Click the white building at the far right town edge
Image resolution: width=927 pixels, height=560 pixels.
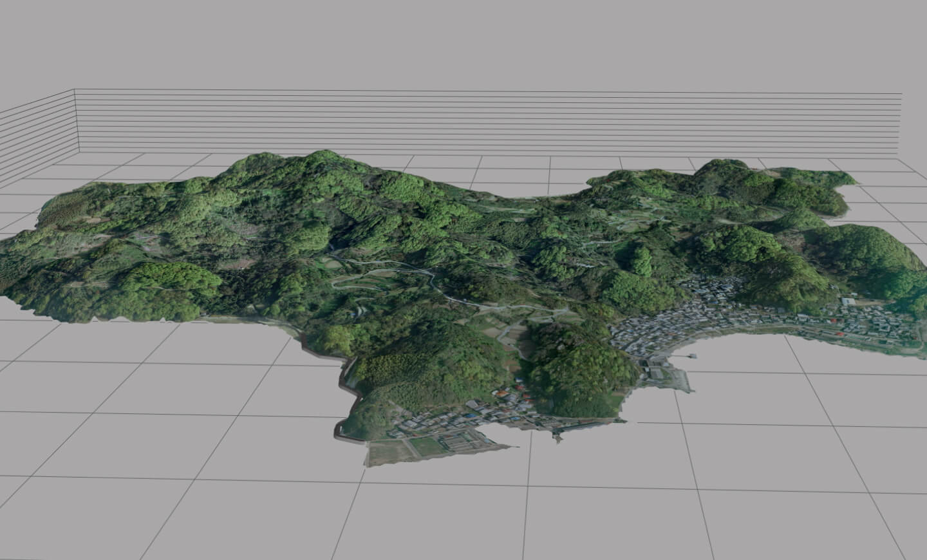click(x=848, y=301)
